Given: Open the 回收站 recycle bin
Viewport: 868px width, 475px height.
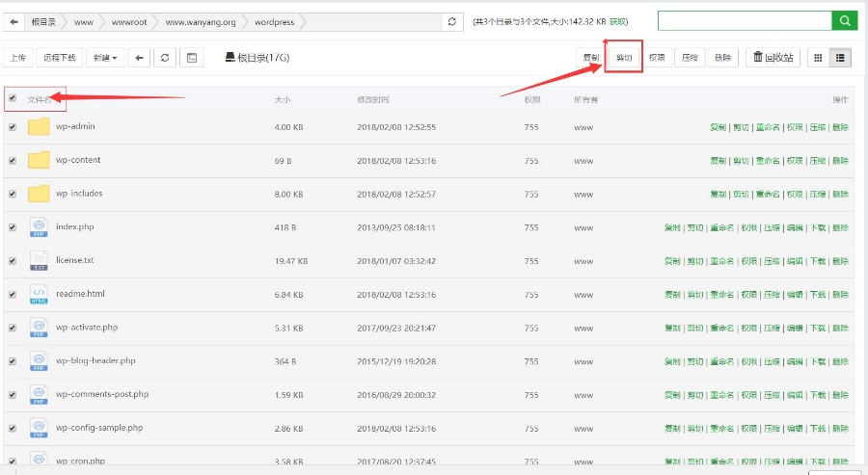Looking at the screenshot, I should tap(773, 58).
